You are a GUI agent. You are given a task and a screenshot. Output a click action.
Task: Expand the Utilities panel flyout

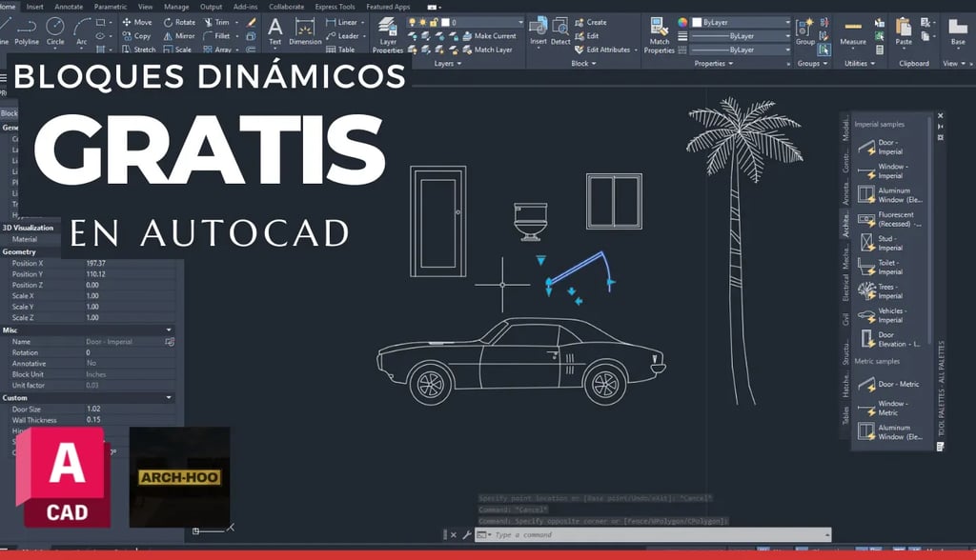point(860,64)
